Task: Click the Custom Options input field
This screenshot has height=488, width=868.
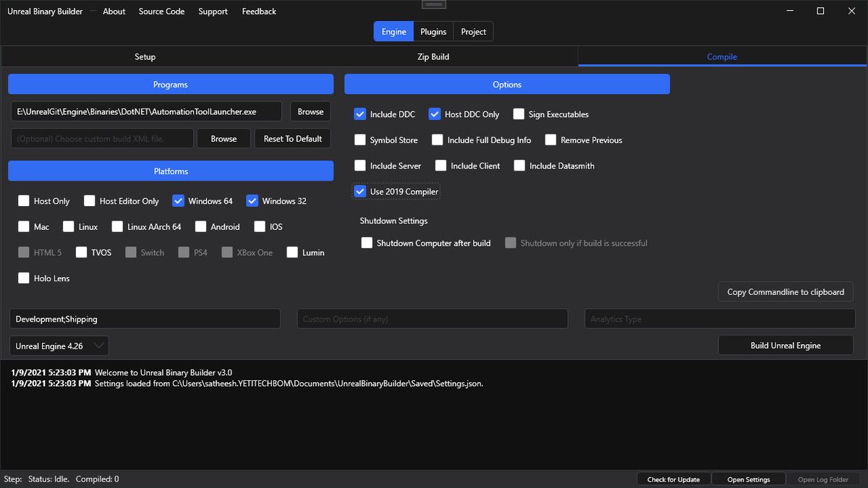Action: pos(432,318)
